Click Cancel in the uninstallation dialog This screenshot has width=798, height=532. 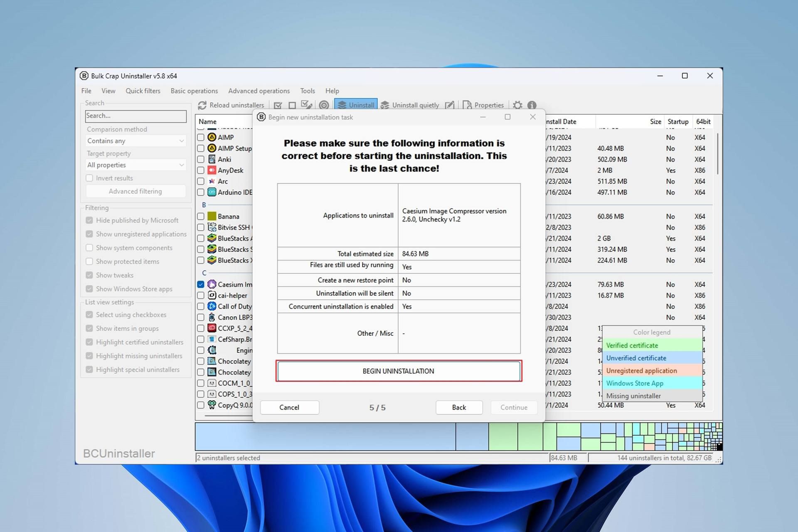[289, 407]
